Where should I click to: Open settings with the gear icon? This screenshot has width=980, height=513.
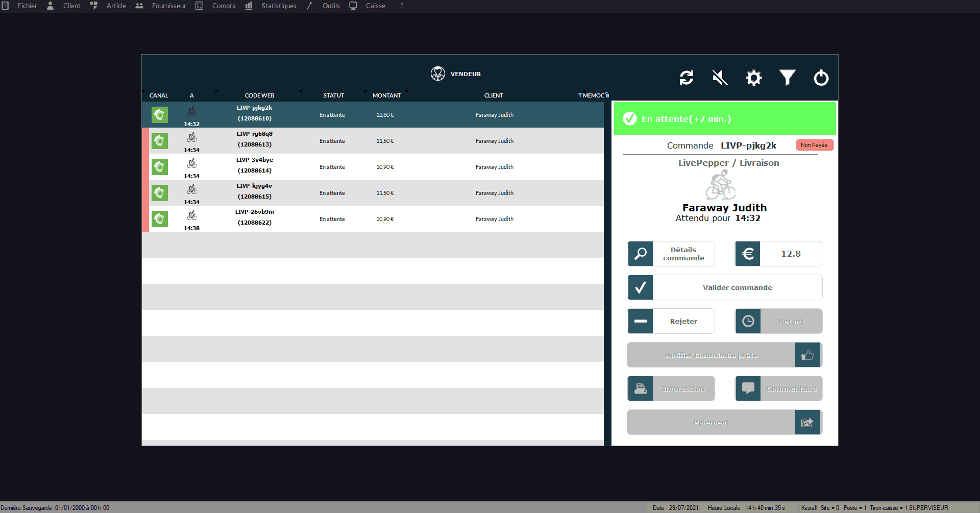click(x=753, y=78)
